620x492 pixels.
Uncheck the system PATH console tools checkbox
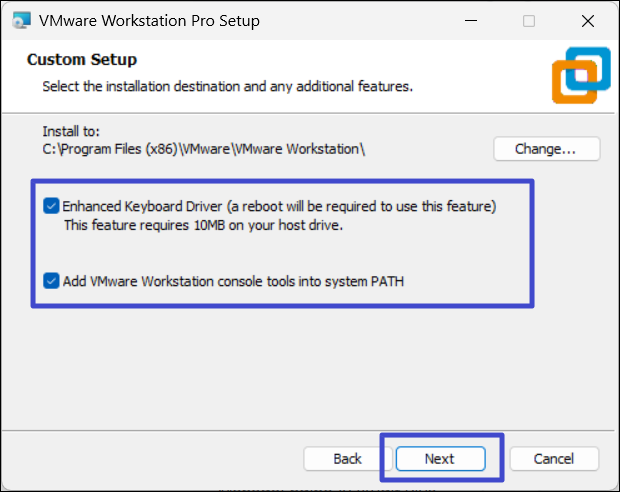(x=51, y=281)
